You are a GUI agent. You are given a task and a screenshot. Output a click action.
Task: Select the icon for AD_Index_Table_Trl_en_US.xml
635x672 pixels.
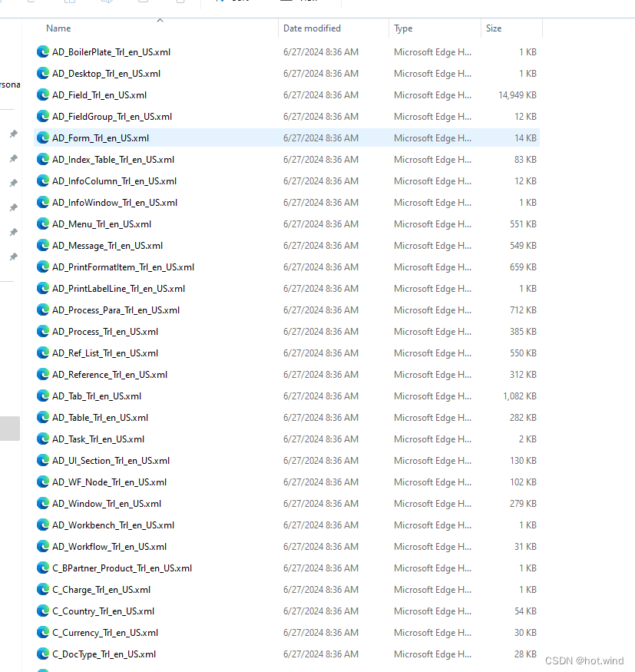point(43,160)
